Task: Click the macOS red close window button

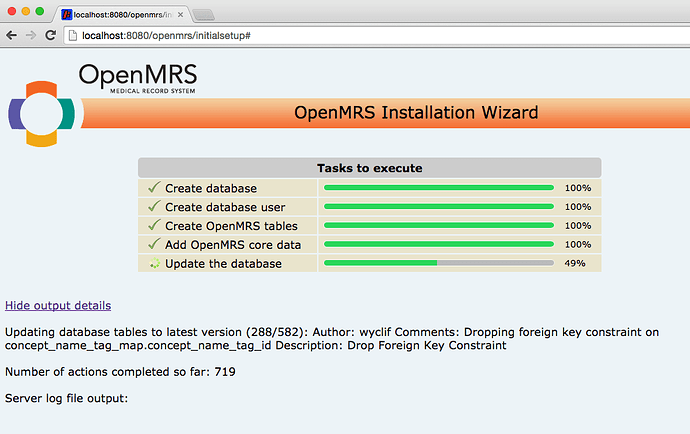Action: (12, 11)
